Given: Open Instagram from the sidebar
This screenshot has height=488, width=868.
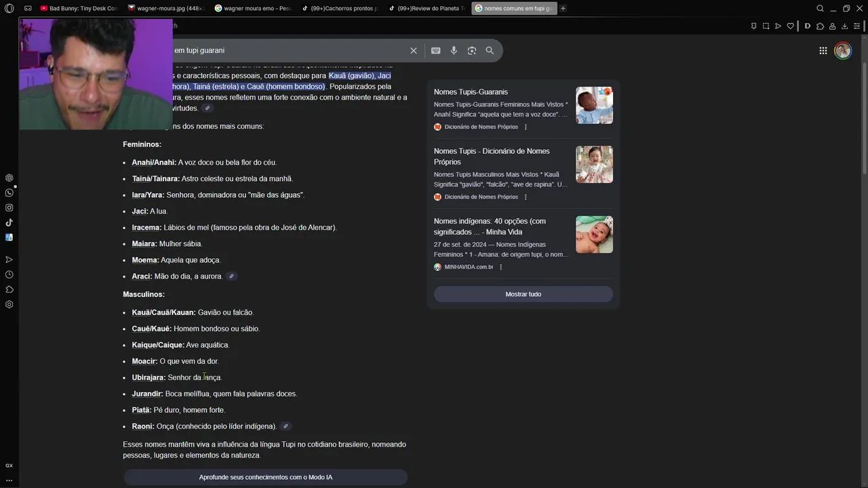Looking at the screenshot, I should coord(9,207).
